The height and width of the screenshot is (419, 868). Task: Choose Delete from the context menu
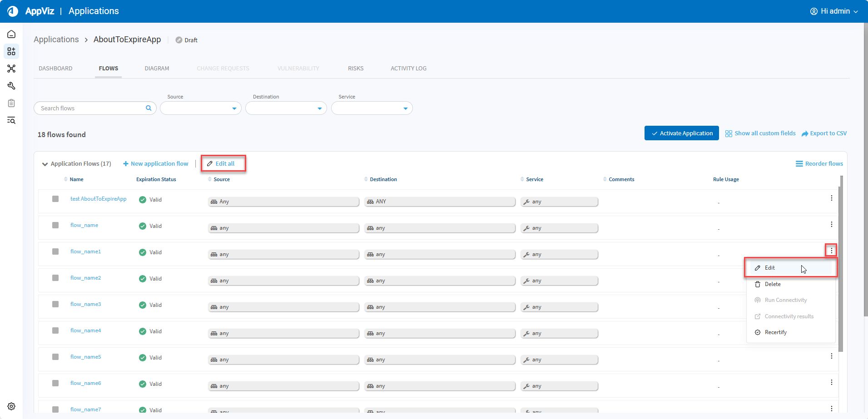(x=772, y=284)
